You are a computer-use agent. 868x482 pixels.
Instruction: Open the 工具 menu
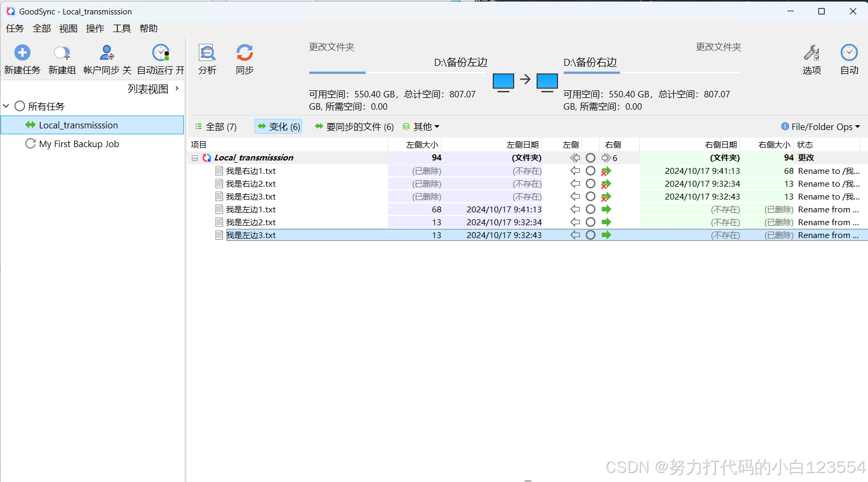122,28
